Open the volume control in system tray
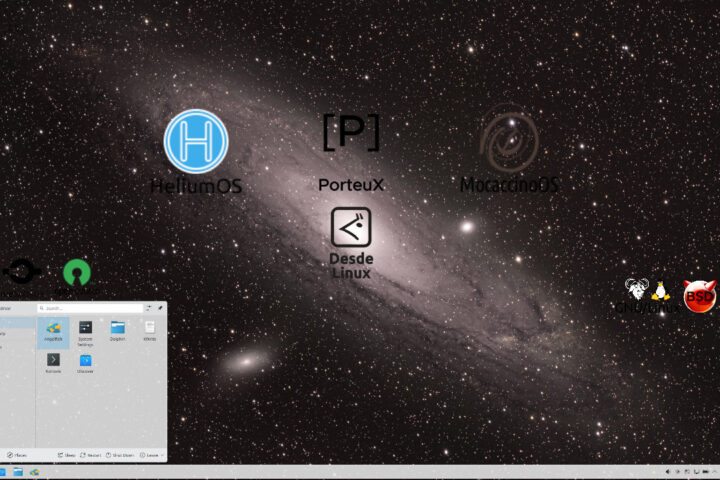This screenshot has width=720, height=480. [x=668, y=472]
